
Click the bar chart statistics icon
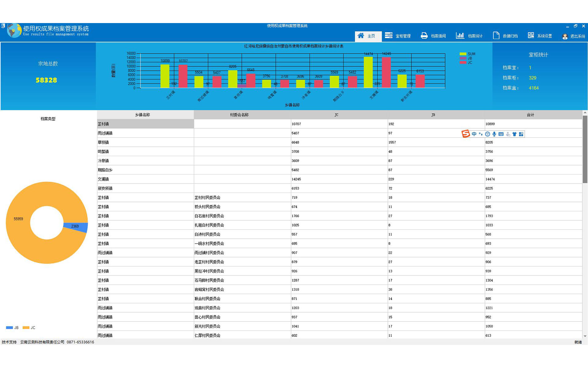click(460, 36)
